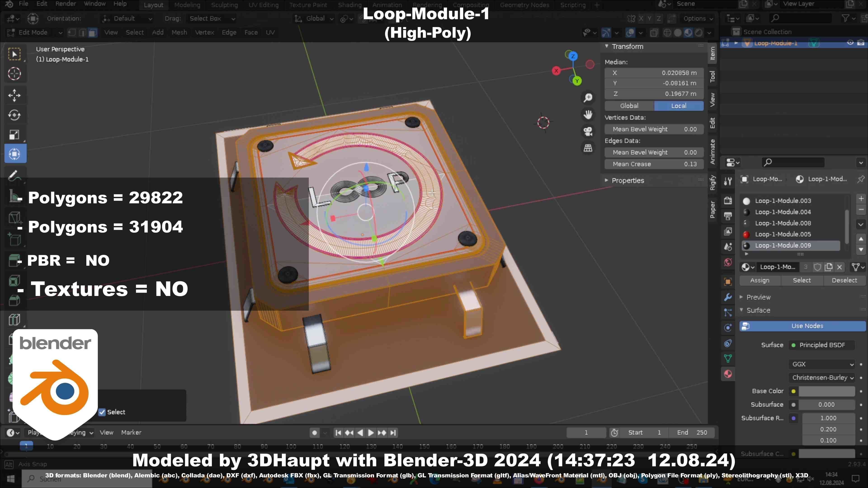This screenshot has height=488, width=868.
Task: Toggle mesh mirror X axis
Action: tap(641, 19)
